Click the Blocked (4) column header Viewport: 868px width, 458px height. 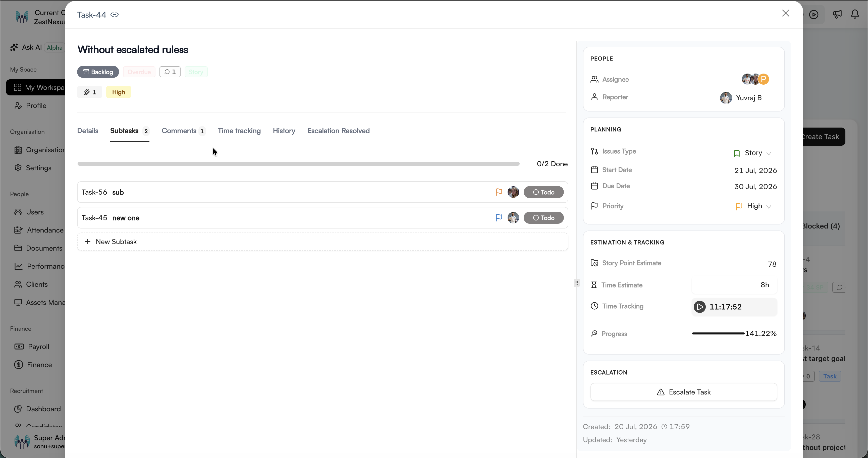(821, 226)
